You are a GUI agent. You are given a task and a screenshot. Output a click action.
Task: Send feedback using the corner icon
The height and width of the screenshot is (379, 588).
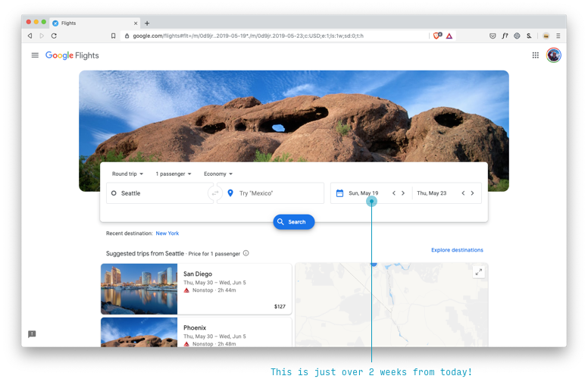(32, 334)
